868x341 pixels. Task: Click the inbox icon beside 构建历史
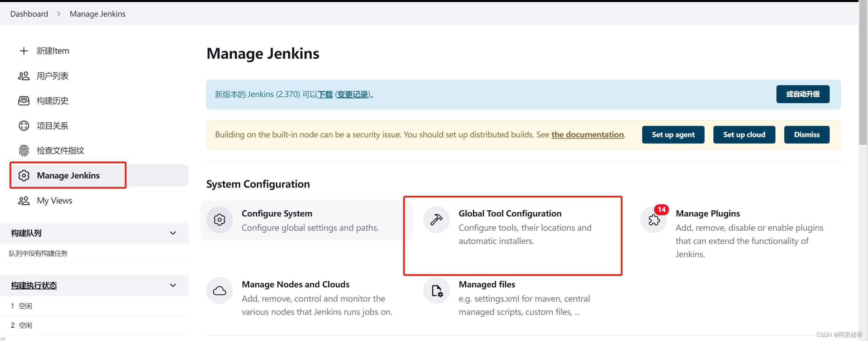tap(24, 101)
